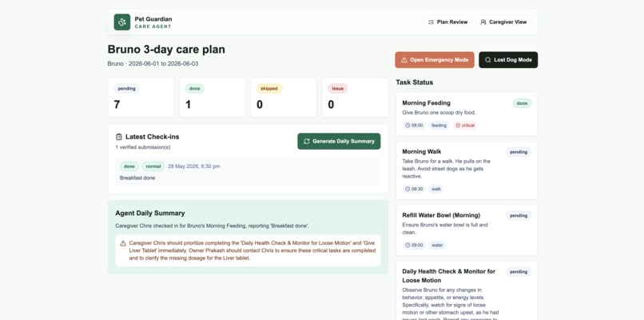Click the water tag on Refill Water Bowl
644x320 pixels.
tap(437, 245)
